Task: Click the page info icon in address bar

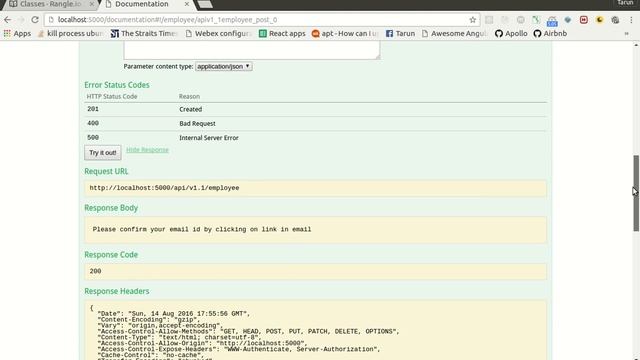Action: tap(51, 20)
